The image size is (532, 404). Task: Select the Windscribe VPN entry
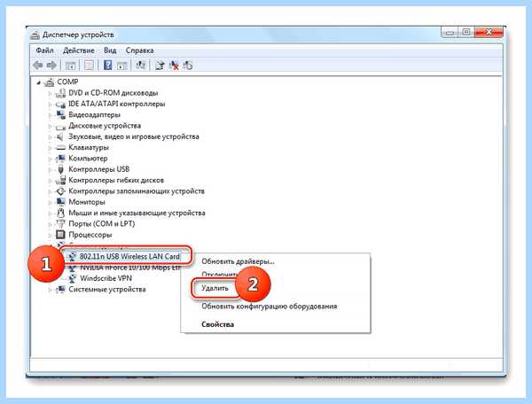(106, 278)
